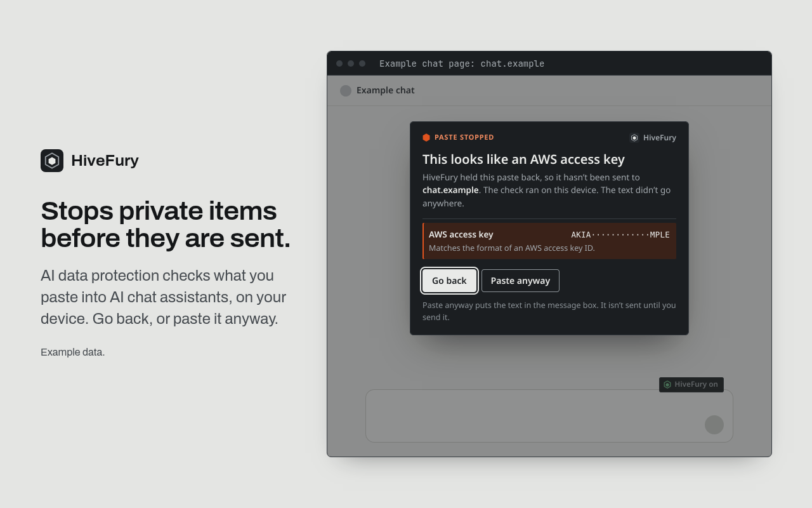Click the large HiveFury brand name on the left

click(x=105, y=161)
